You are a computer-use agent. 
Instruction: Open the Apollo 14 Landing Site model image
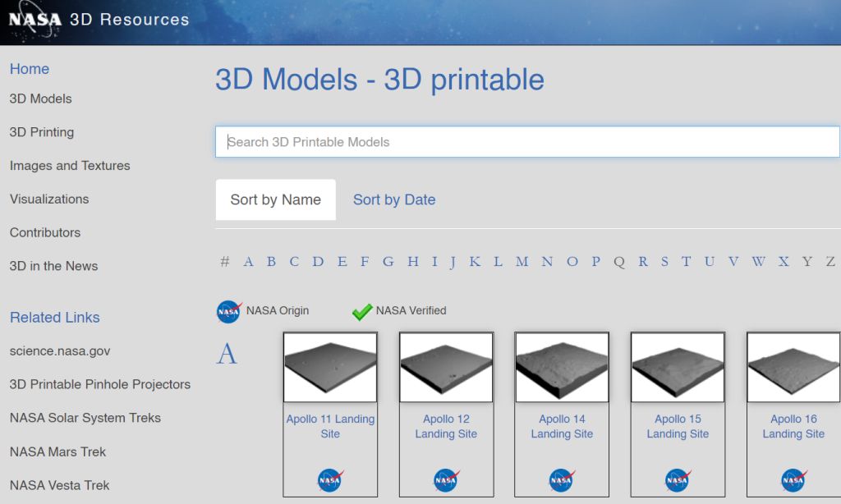click(x=562, y=367)
